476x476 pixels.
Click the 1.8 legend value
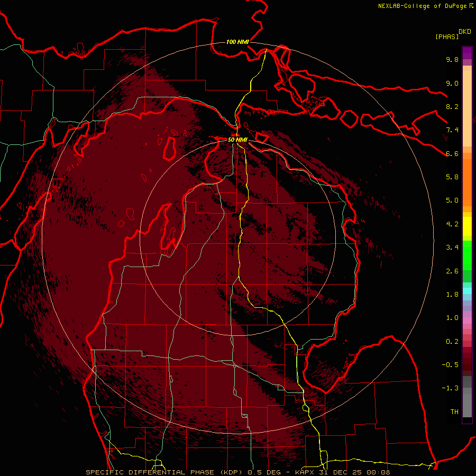(452, 295)
